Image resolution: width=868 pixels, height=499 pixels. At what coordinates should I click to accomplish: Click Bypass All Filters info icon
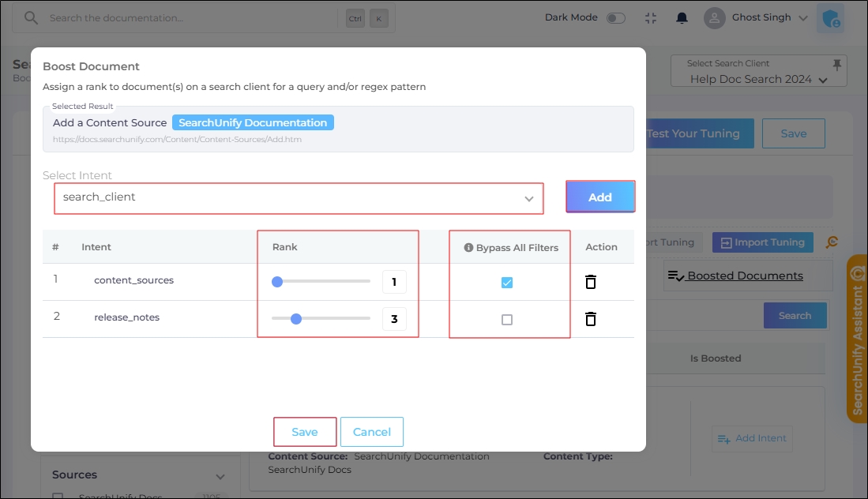click(x=468, y=248)
